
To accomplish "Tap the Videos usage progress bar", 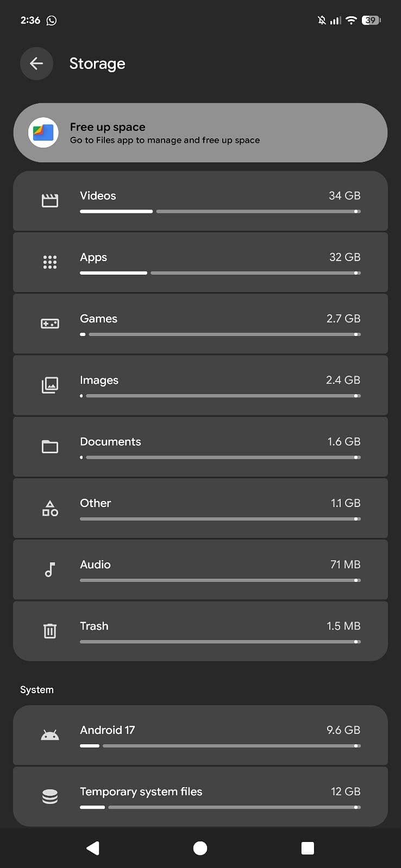I will [220, 211].
